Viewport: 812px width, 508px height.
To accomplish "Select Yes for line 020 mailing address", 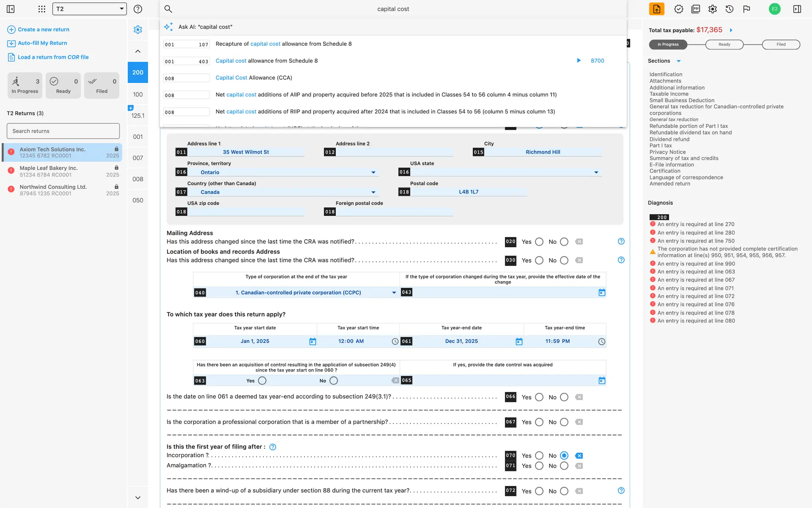I will [x=539, y=242].
